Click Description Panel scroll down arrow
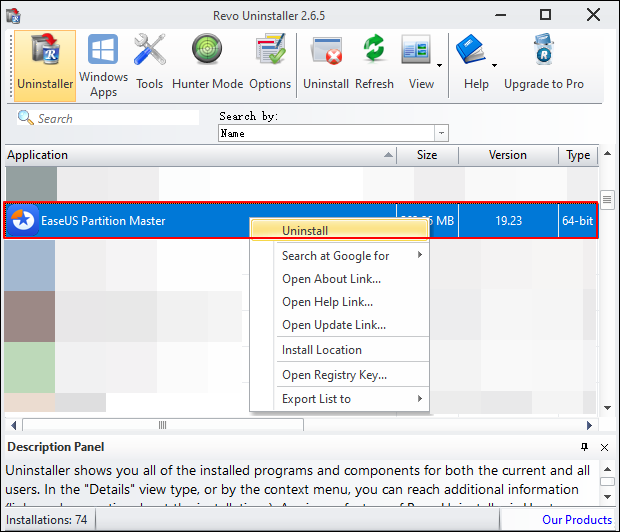Screen dimensions: 620x532 607,497
